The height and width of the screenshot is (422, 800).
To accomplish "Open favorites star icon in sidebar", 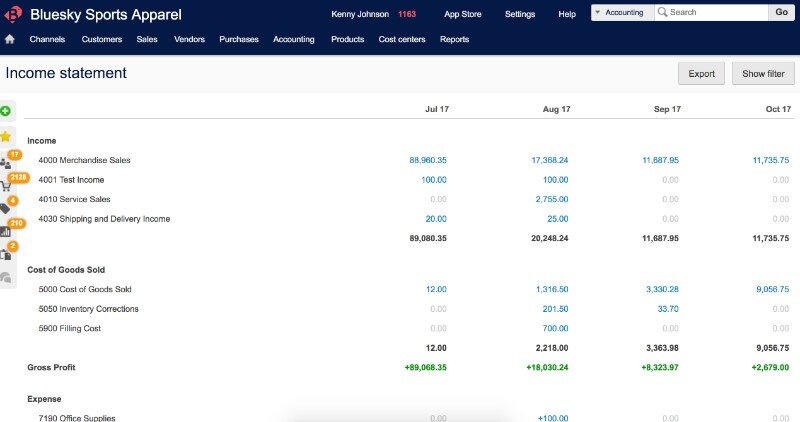I will 6,136.
